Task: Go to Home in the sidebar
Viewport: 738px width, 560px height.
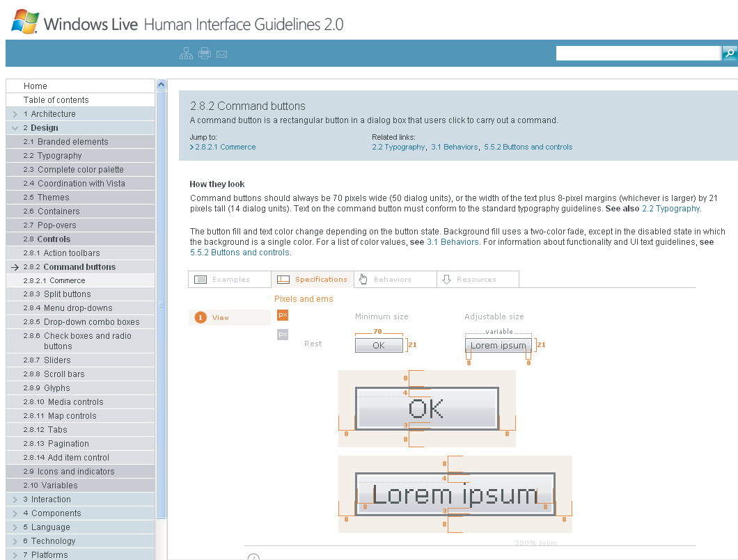Action: pyautogui.click(x=81, y=86)
